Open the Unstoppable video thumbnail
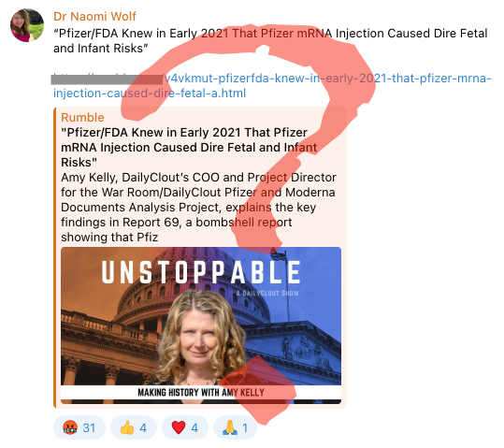This screenshot has height=448, width=504. [201, 325]
